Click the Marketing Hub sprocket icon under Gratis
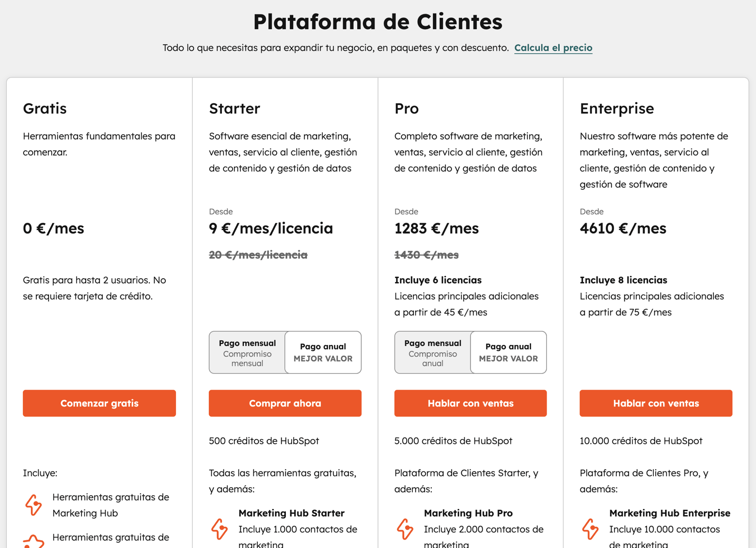Screen dimensions: 756x548 click(33, 505)
